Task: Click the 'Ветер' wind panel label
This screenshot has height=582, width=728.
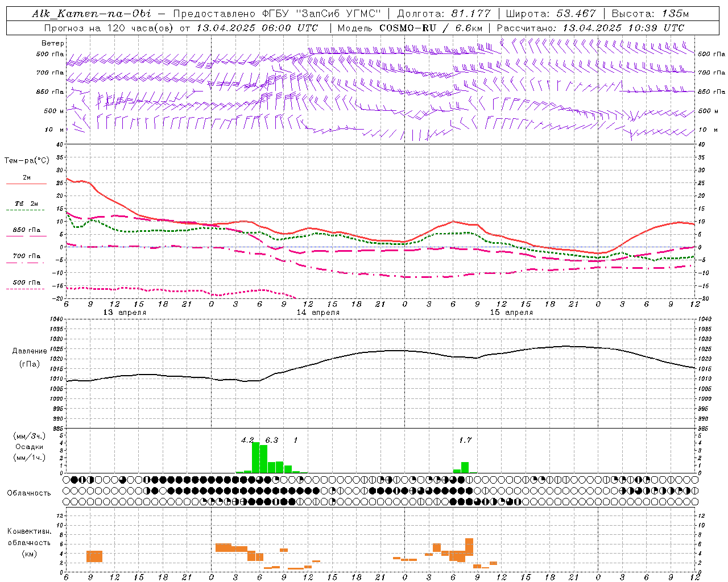Action: [53, 43]
